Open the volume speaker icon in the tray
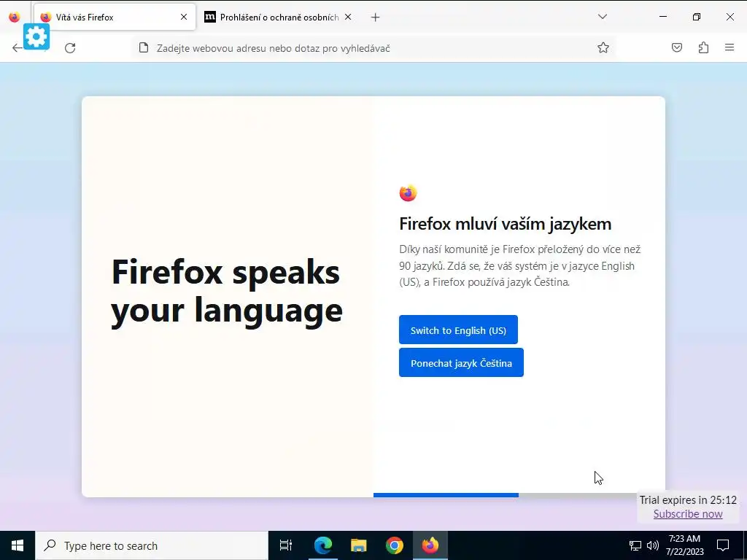Screen dimensions: 747x560 (653, 545)
